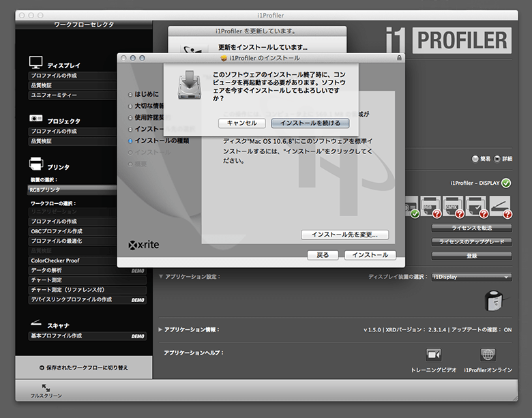Click the Display monitor icon in workflow selector
532x418 pixels.
[x=35, y=62]
